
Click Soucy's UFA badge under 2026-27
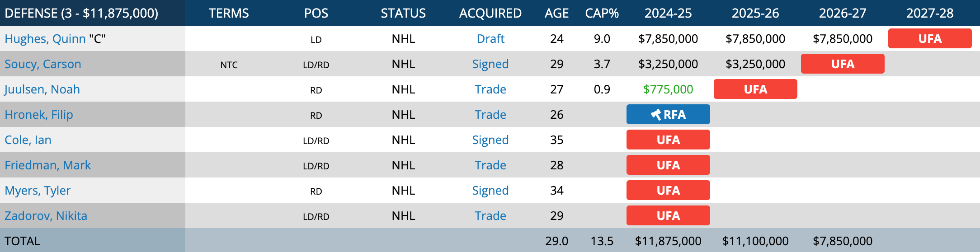pos(843,64)
